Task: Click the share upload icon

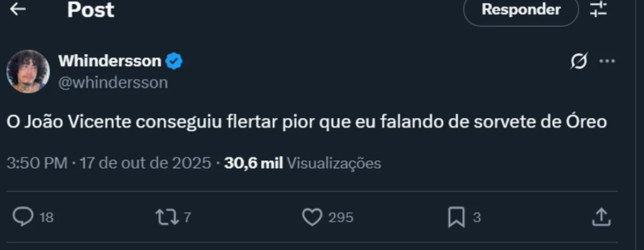Action: (x=601, y=217)
